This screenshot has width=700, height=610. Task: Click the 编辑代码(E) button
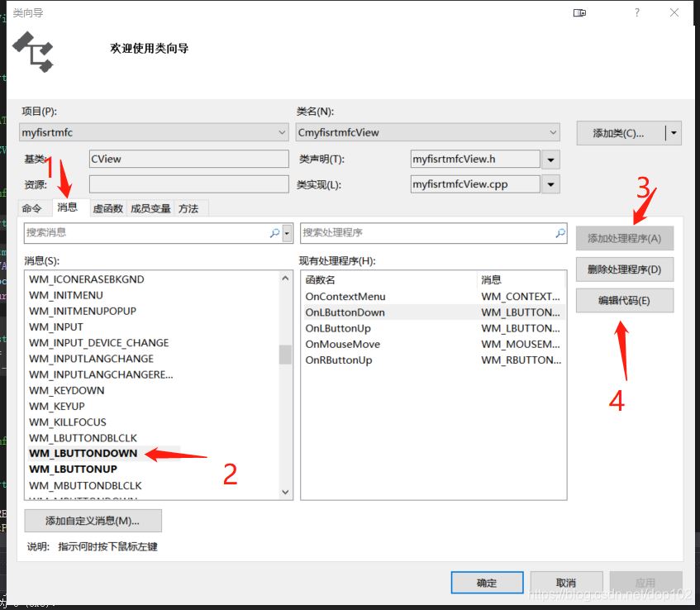tap(625, 301)
